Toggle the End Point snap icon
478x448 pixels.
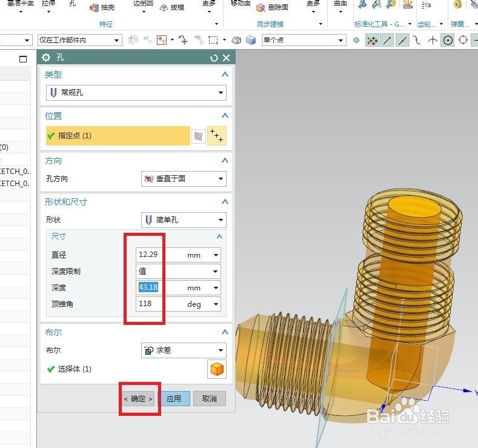pyautogui.click(x=387, y=40)
